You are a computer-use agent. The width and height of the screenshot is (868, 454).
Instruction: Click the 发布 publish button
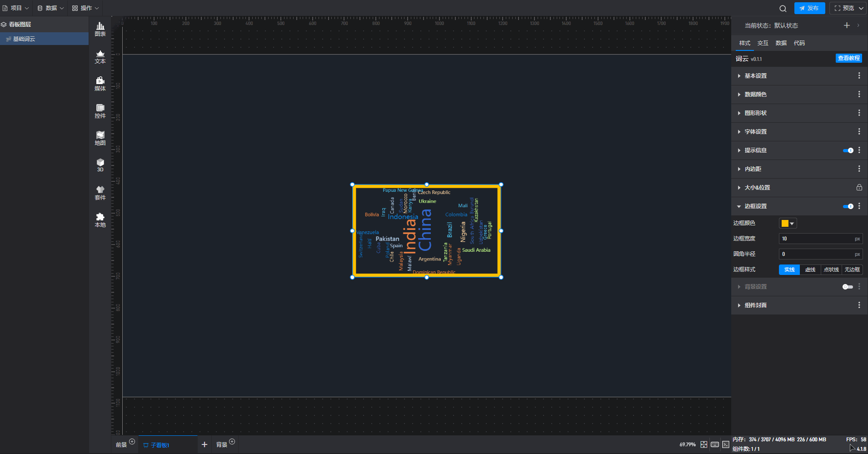pos(809,8)
